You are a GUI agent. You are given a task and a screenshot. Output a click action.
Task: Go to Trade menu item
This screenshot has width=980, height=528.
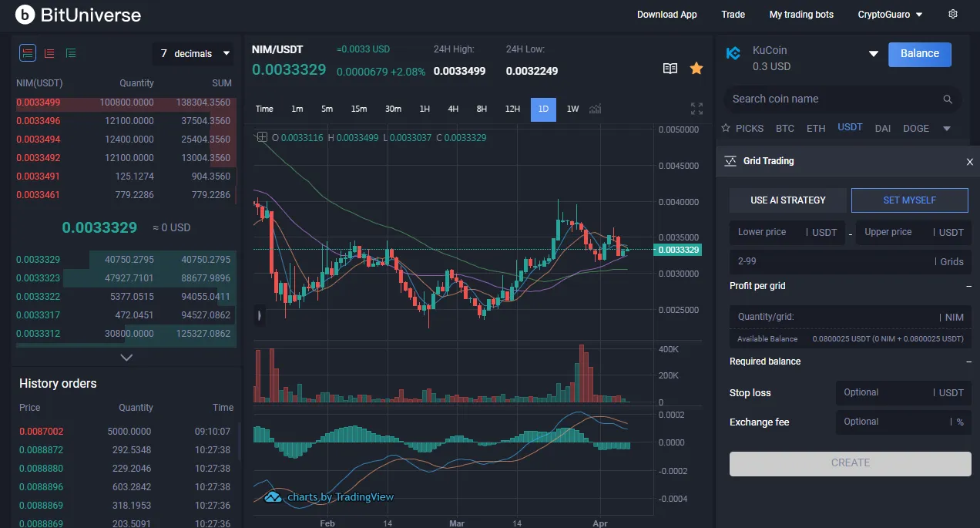(733, 15)
